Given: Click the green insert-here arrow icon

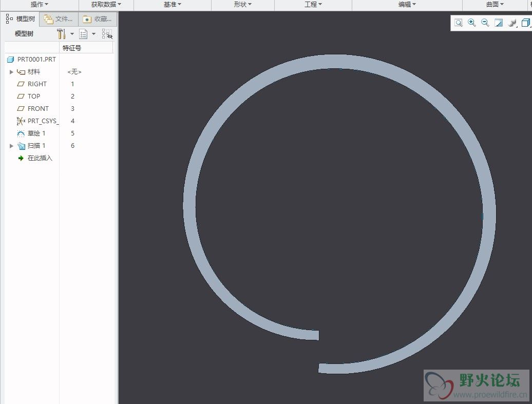Looking at the screenshot, I should click(21, 158).
